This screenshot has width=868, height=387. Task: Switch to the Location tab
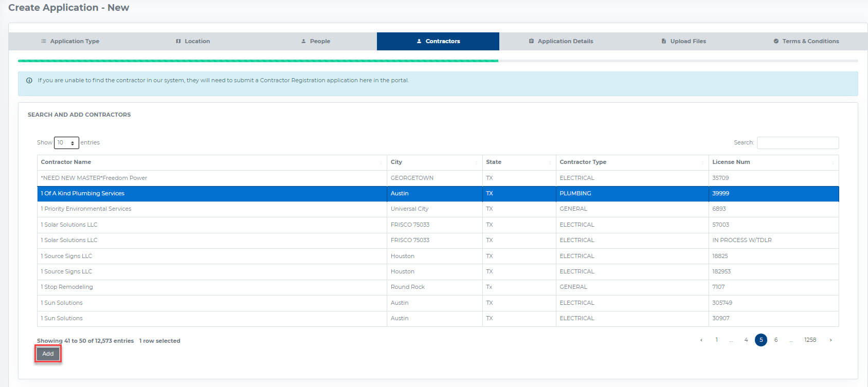[193, 41]
